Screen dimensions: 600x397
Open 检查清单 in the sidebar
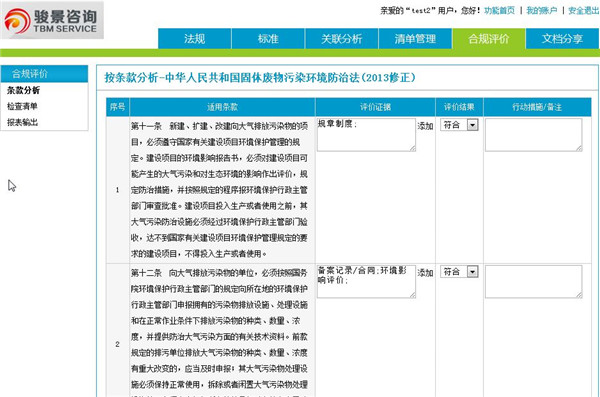(22, 106)
